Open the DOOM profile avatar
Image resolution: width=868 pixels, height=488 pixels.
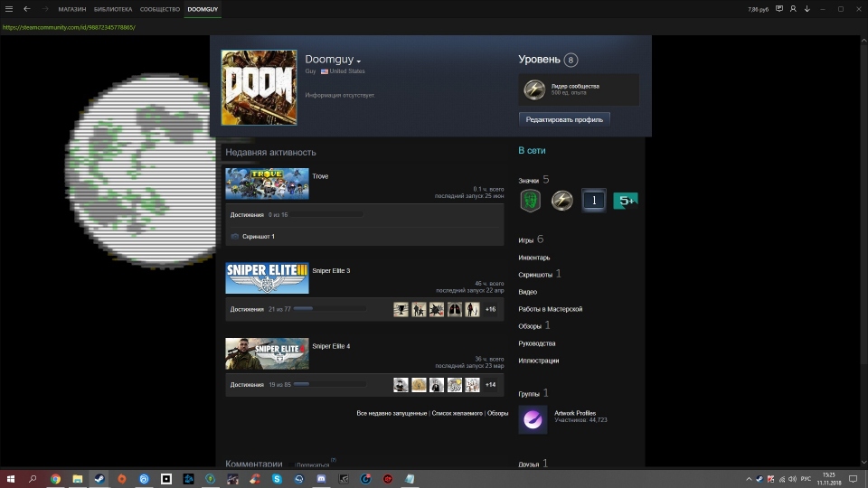pyautogui.click(x=259, y=88)
